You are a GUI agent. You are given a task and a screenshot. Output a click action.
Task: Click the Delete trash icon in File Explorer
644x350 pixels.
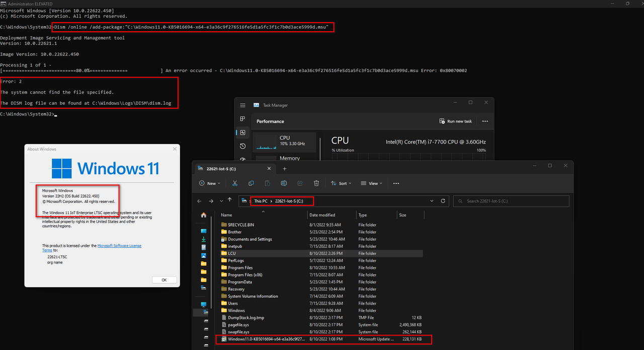316,183
